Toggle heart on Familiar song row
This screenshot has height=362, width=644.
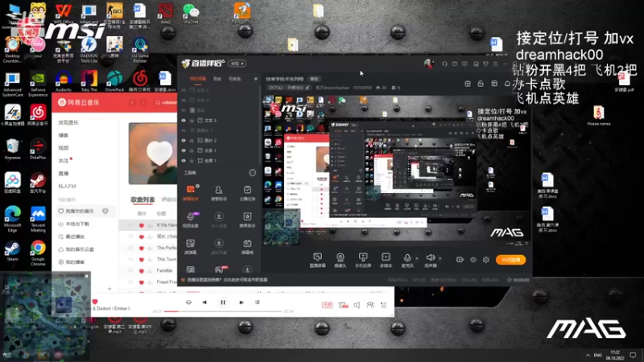[142, 271]
